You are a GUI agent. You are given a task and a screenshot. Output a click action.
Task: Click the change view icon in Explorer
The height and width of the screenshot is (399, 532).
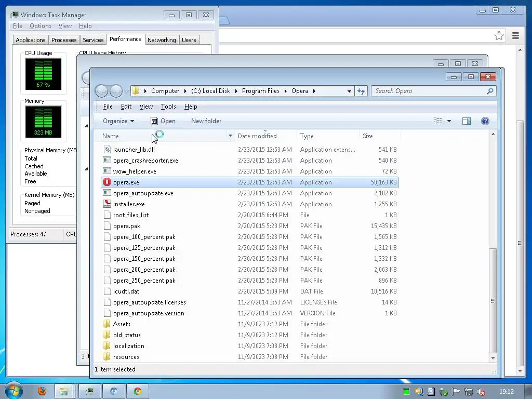437,121
